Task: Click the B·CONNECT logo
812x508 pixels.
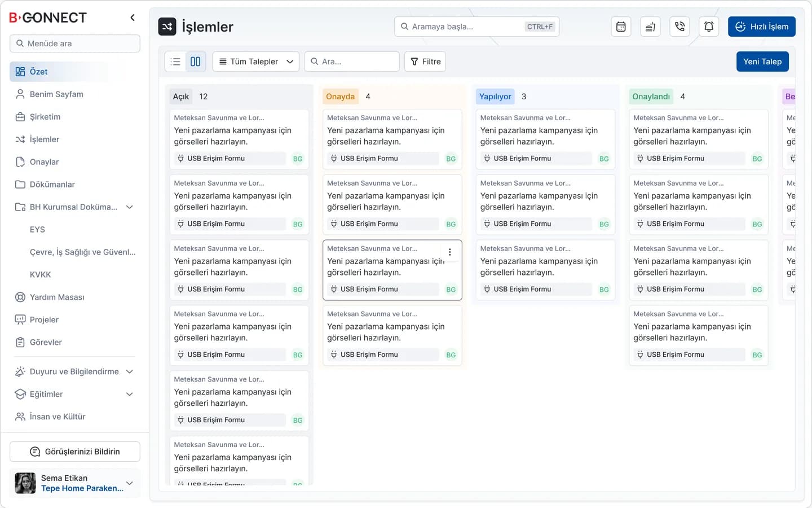Action: coord(48,17)
